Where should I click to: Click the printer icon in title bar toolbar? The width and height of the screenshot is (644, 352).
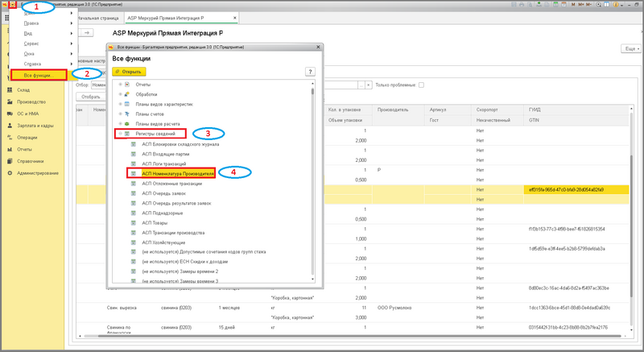[522, 5]
